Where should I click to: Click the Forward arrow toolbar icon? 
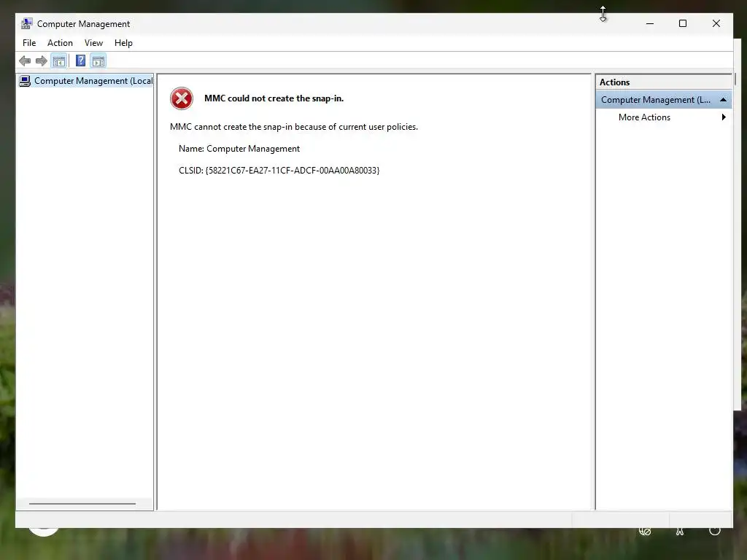[42, 61]
